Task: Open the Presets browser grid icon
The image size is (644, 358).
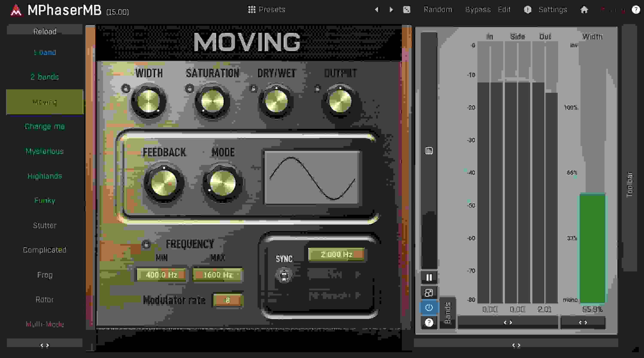Action: 252,9
